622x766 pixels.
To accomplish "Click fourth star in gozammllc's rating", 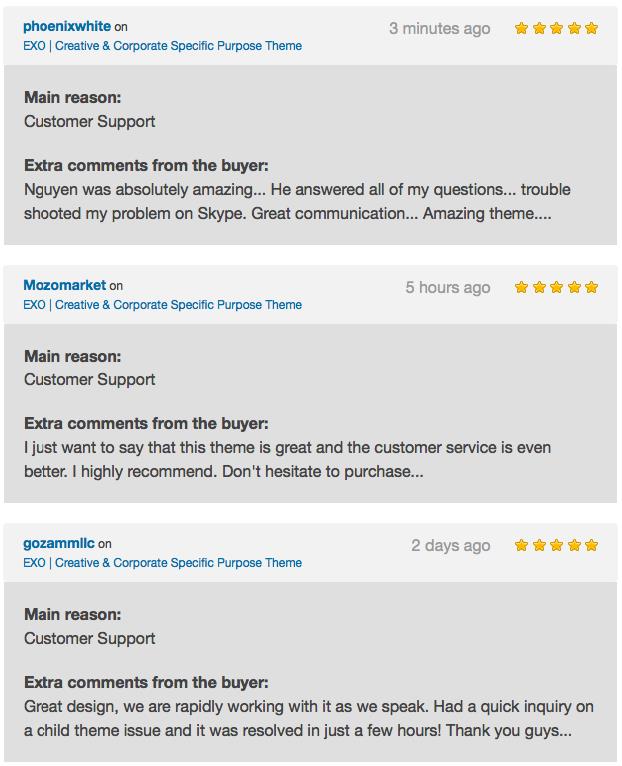I will coord(574,545).
